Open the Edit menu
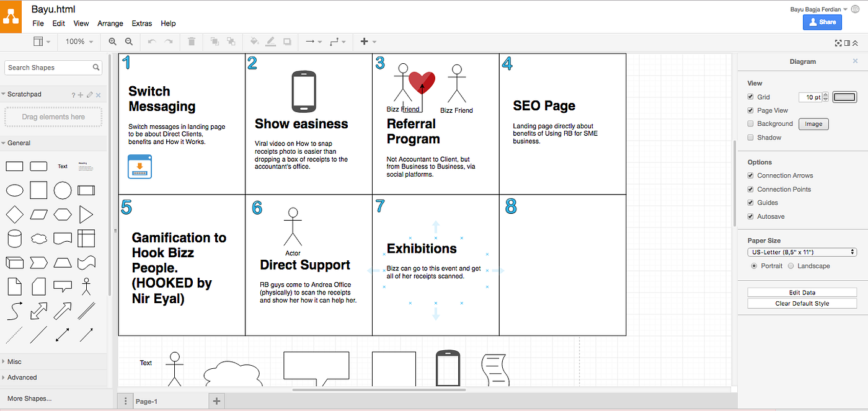This screenshot has width=868, height=411. pos(58,24)
